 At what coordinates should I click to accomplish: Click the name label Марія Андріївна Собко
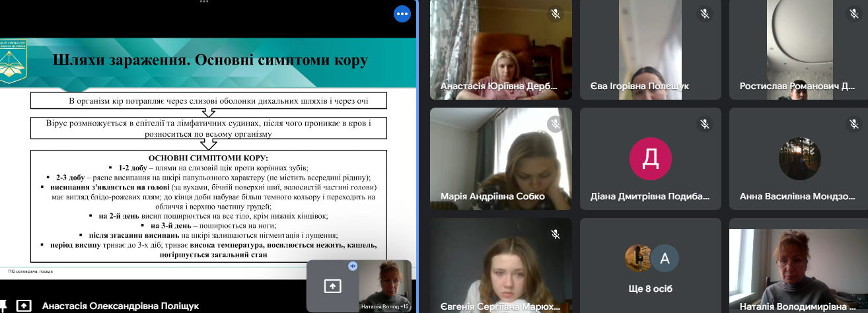492,197
